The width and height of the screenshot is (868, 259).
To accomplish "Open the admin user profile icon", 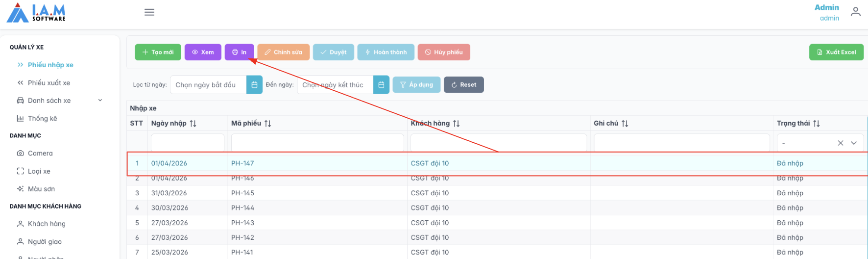I will tap(855, 12).
